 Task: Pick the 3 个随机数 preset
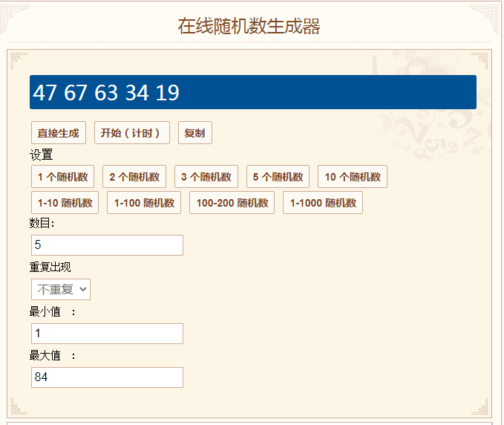point(206,177)
